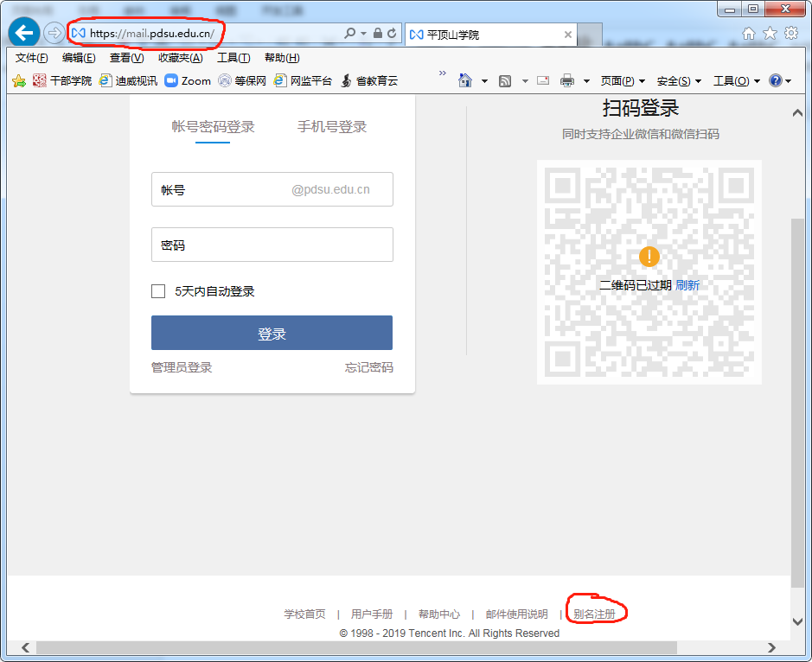Open the 帮助(H) menu
Image resolution: width=812 pixels, height=662 pixels.
[282, 58]
